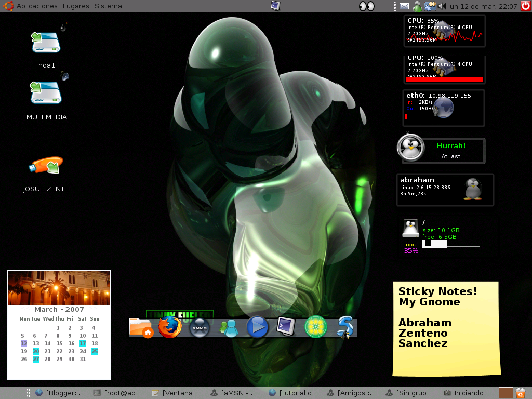
Task: Switch to the root@ab... terminal taskbar window
Action: click(118, 393)
